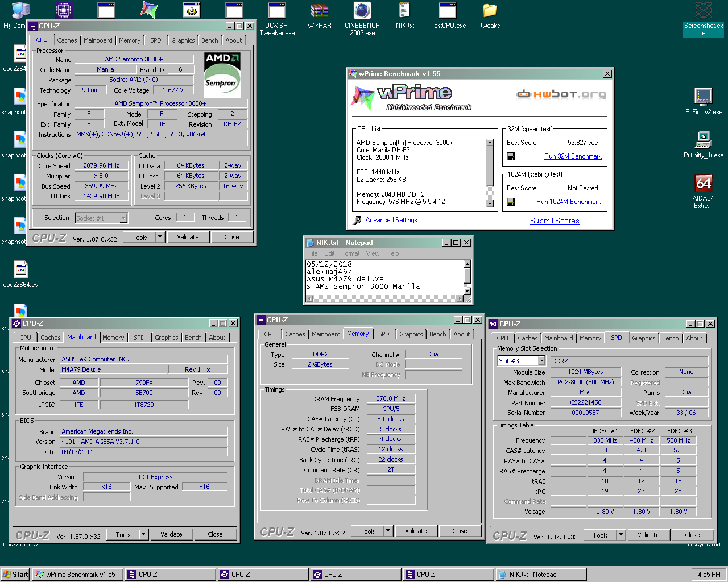Open the colorful wPrime desktop shortcut icon
Screen dimensions: 728x582
(x=148, y=10)
